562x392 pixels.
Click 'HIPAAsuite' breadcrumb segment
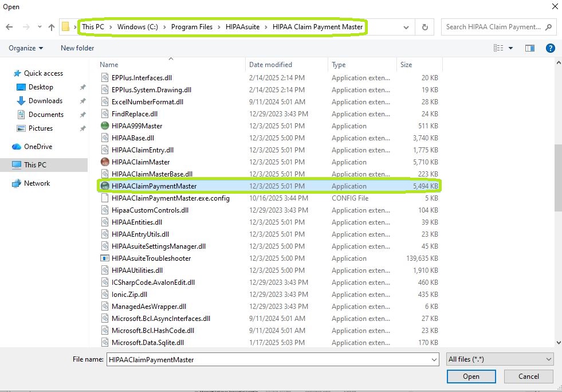(x=243, y=27)
